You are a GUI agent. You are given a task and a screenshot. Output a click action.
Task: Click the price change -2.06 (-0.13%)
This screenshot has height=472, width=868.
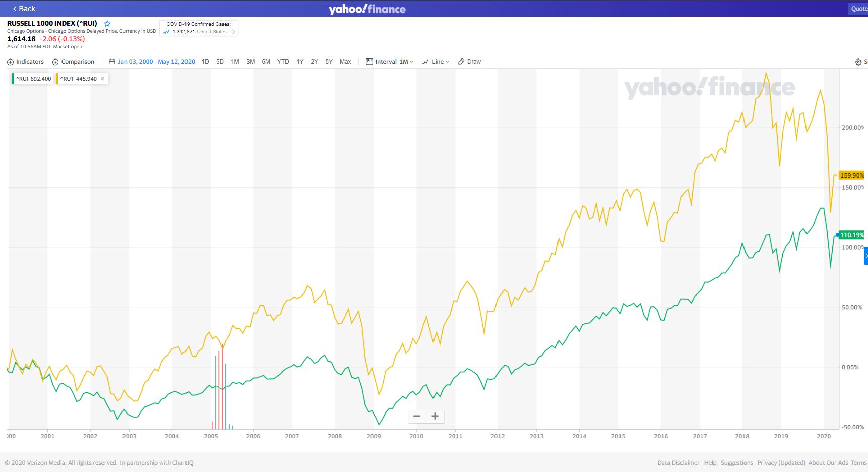[63, 39]
